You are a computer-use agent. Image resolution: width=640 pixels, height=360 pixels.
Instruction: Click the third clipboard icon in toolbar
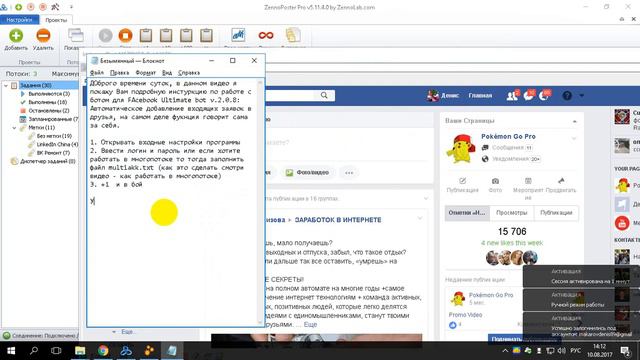click(x=186, y=36)
